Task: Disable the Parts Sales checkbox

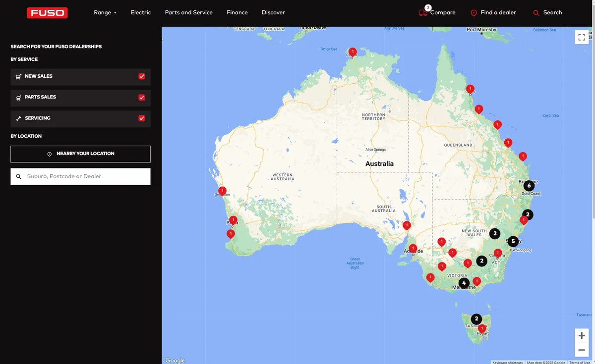Action: (x=141, y=97)
